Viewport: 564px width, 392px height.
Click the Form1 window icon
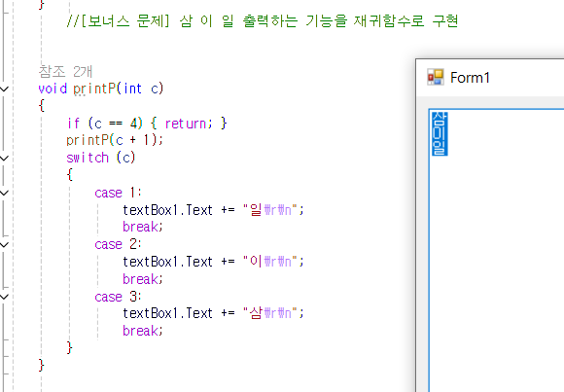pos(436,77)
